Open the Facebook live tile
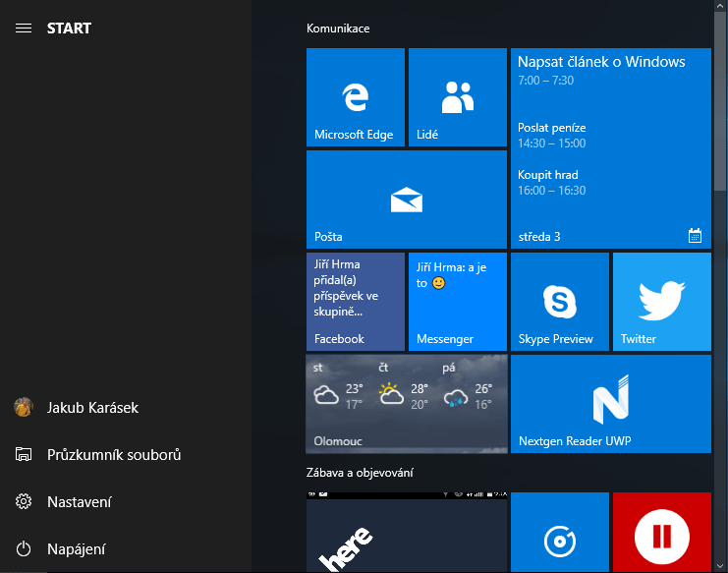The height and width of the screenshot is (573, 728). (355, 301)
